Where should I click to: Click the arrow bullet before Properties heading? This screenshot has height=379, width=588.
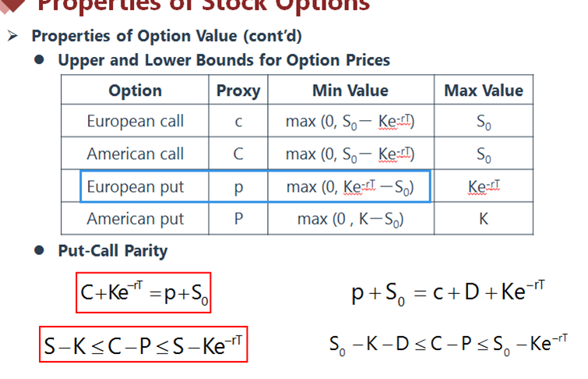point(12,36)
